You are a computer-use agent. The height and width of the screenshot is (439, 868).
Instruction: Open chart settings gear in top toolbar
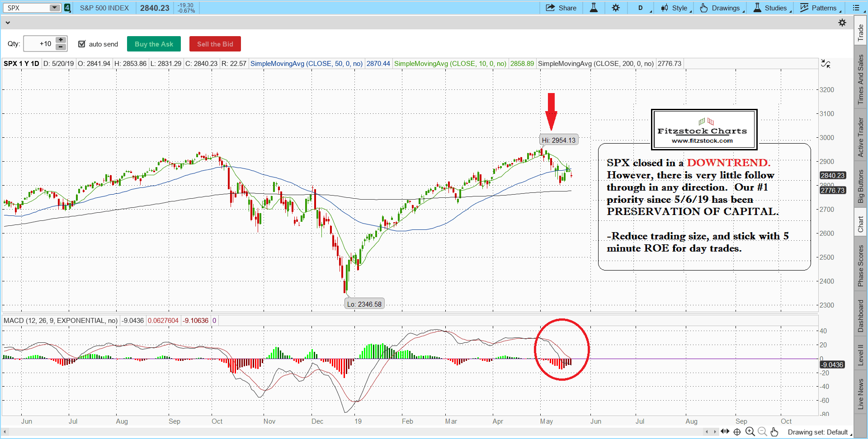tap(616, 8)
